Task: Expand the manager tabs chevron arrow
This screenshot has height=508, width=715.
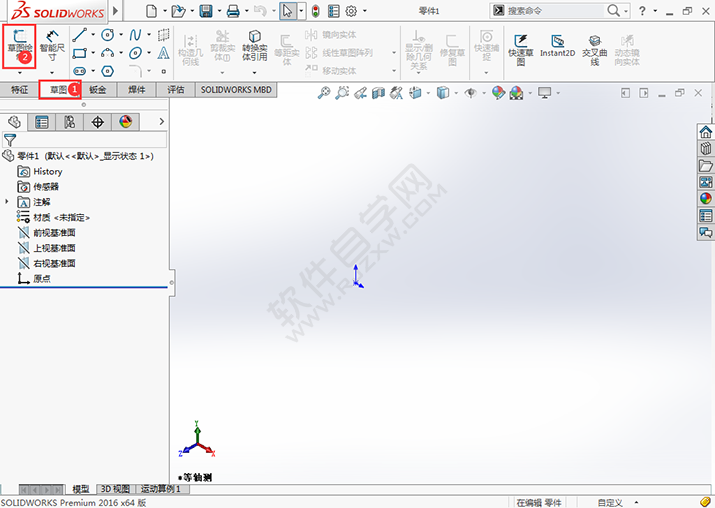Action: tap(161, 121)
